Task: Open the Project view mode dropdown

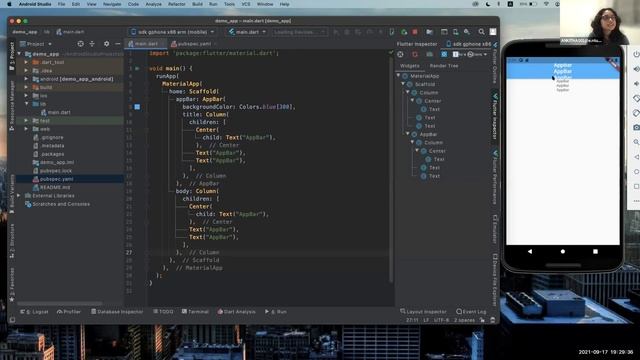Action: tap(36, 44)
